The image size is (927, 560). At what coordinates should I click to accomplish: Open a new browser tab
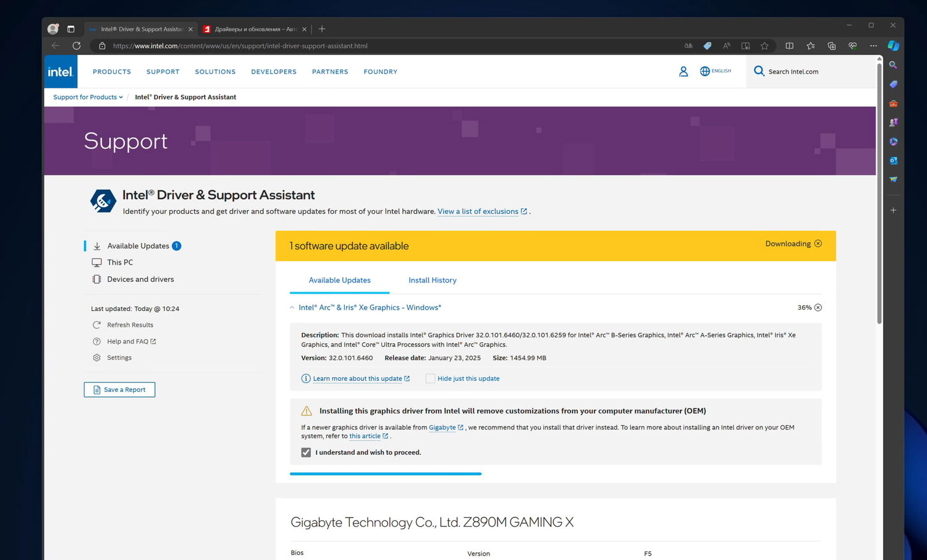click(x=322, y=29)
